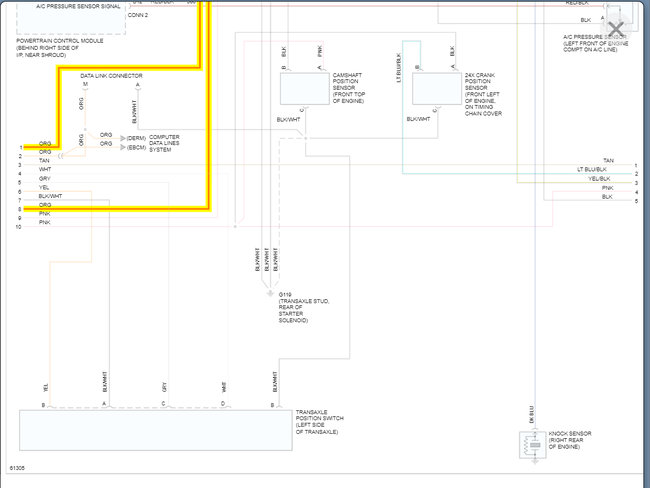The image size is (650, 488).
Task: Click the horizontal "LT BLU/BLK" label at pin 2
Action: 592,170
